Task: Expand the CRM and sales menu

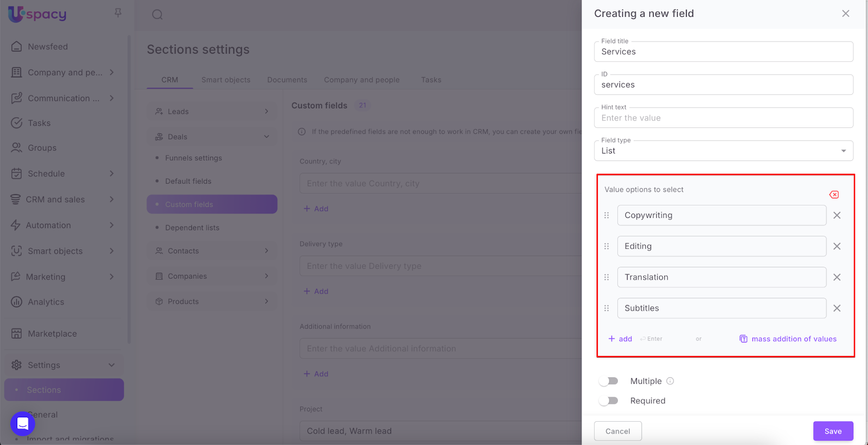Action: pos(111,199)
